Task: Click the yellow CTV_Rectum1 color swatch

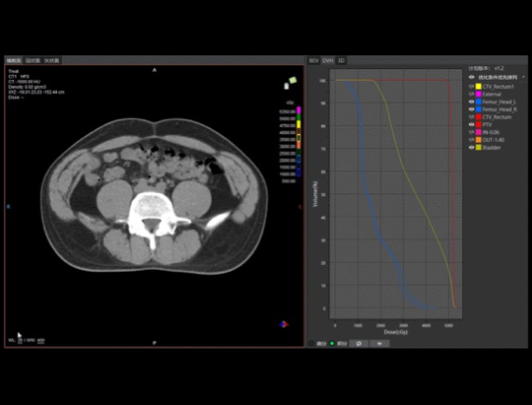Action: click(479, 87)
